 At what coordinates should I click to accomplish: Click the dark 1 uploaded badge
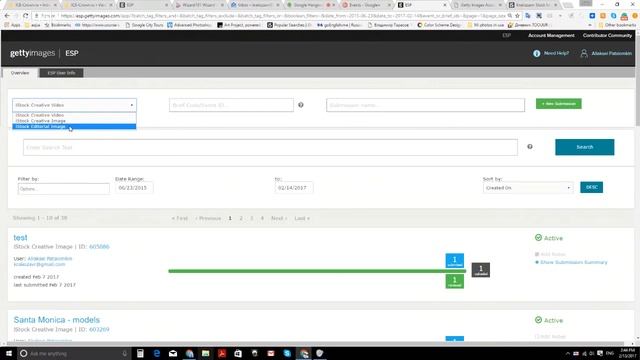click(481, 270)
